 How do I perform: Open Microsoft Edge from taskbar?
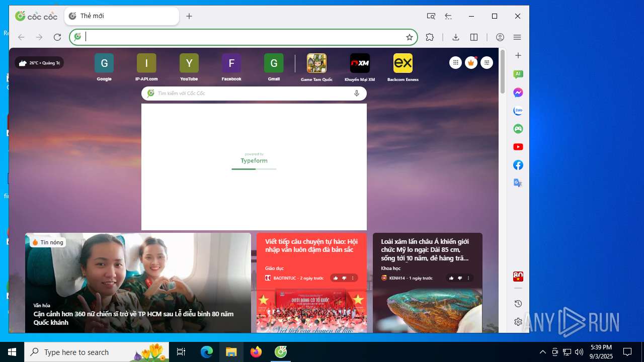[x=207, y=352]
